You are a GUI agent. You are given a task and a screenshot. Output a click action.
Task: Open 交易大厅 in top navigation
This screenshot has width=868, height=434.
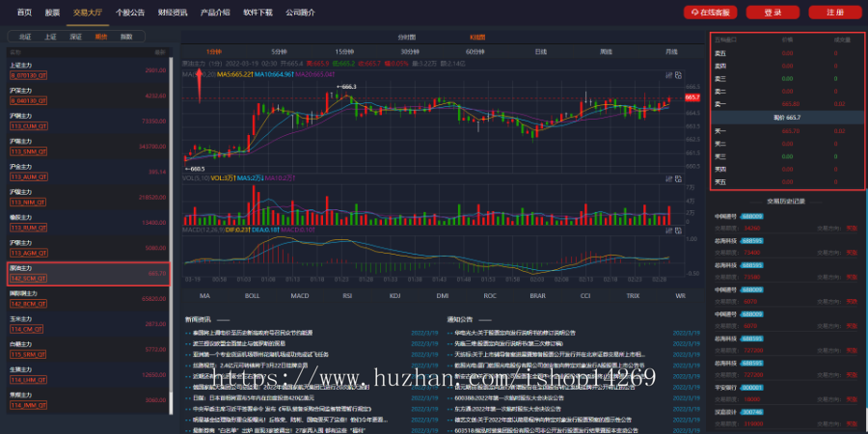click(x=88, y=13)
